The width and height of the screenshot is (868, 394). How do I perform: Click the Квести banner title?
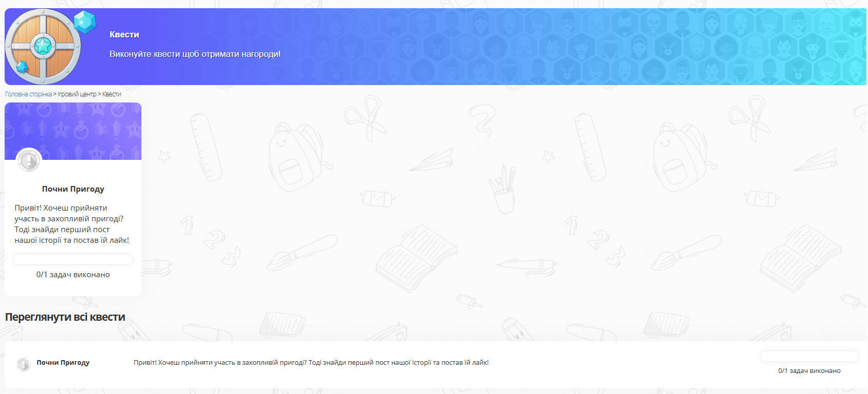(125, 35)
